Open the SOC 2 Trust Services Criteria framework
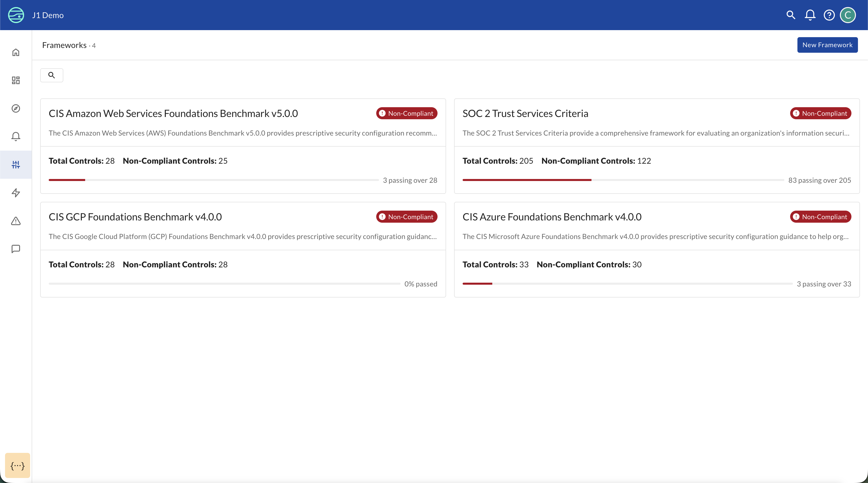This screenshot has width=868, height=483. point(525,113)
